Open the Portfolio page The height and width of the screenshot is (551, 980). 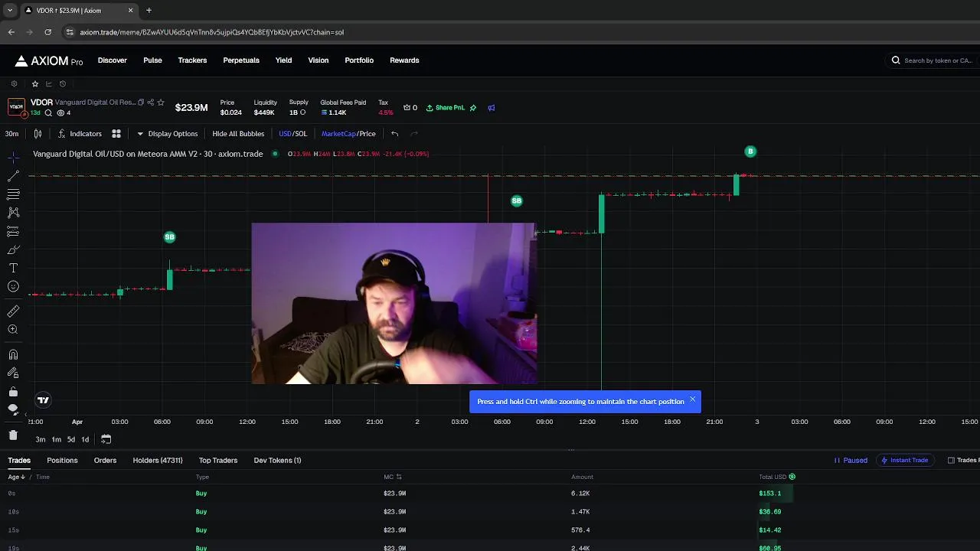click(359, 60)
